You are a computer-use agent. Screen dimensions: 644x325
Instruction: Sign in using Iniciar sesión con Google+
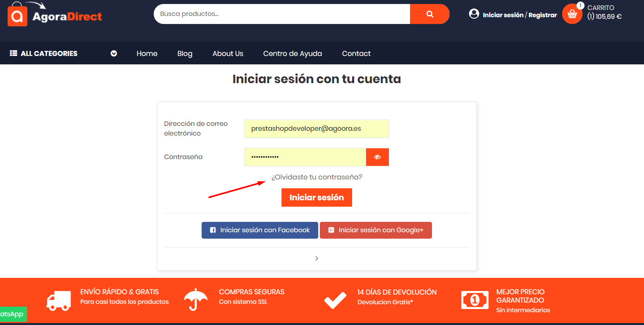[x=376, y=230]
